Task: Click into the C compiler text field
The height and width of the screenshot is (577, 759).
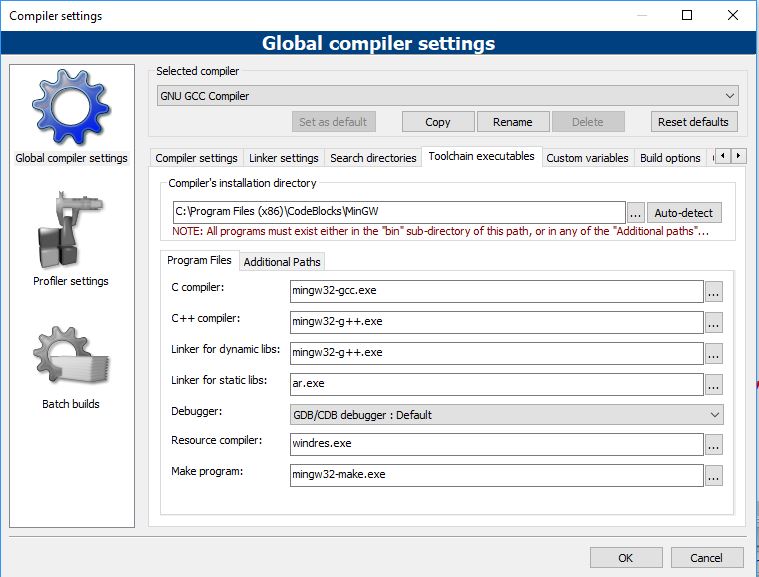Action: 496,291
